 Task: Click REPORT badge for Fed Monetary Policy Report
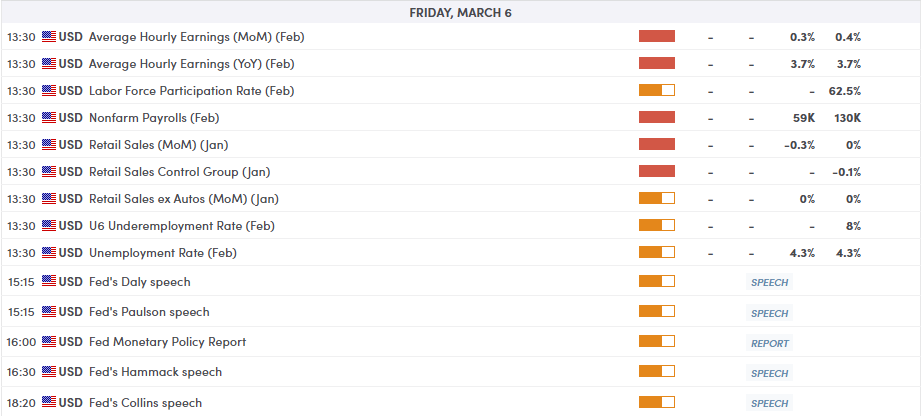(770, 343)
